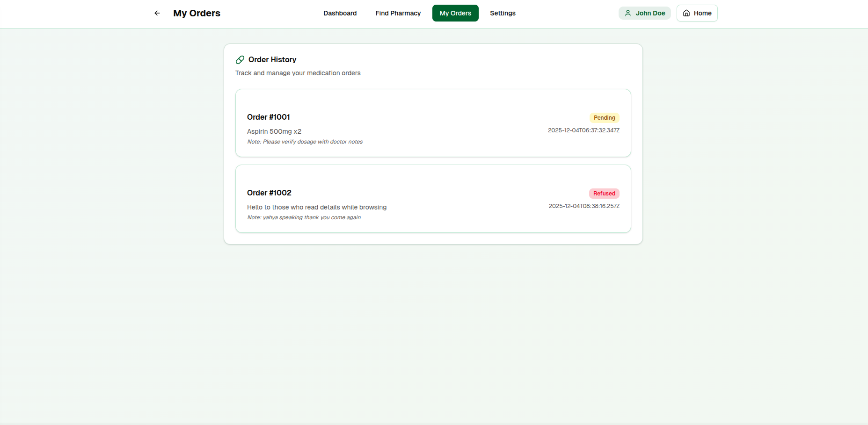Click the user profile icon next to John Doe
Image resolution: width=868 pixels, height=425 pixels.
click(627, 13)
